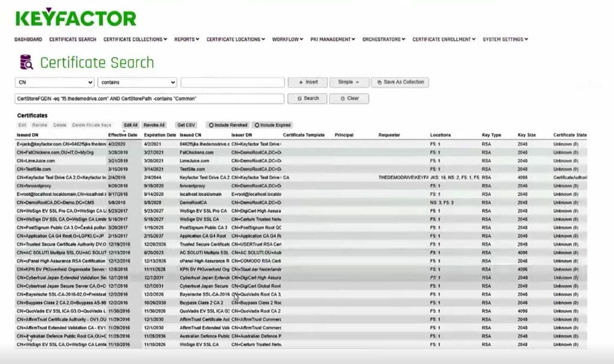
Task: Sort by Certificate State column header
Action: click(570, 135)
